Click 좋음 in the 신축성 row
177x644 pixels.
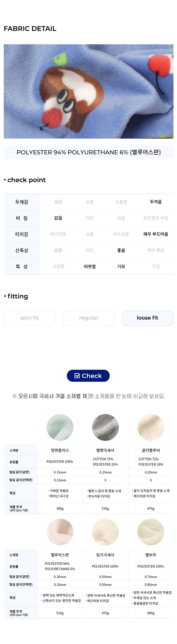[121, 250]
